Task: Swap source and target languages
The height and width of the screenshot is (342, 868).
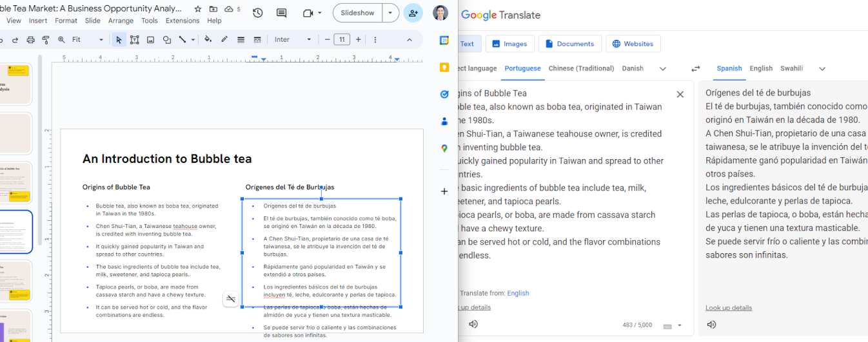Action: tap(696, 68)
